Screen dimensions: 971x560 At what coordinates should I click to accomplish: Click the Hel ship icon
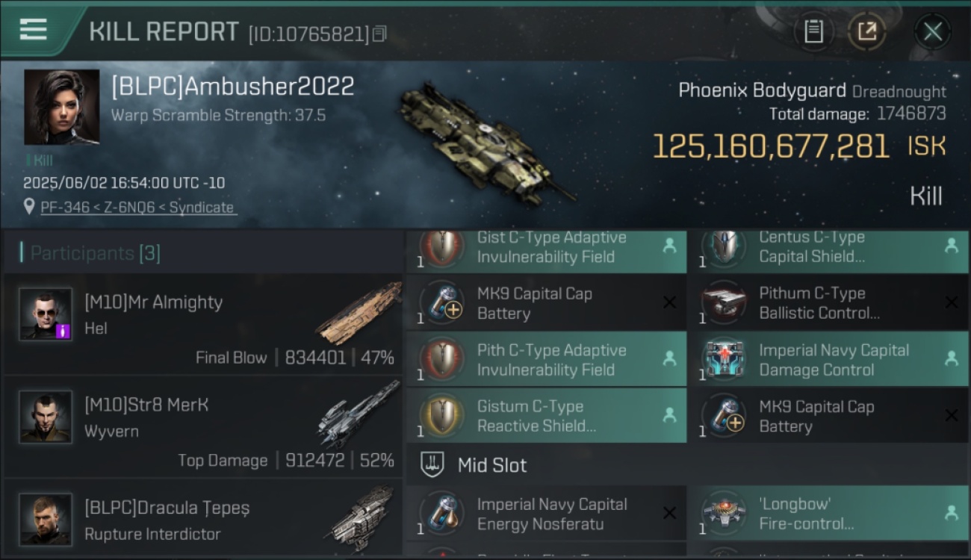(x=359, y=312)
